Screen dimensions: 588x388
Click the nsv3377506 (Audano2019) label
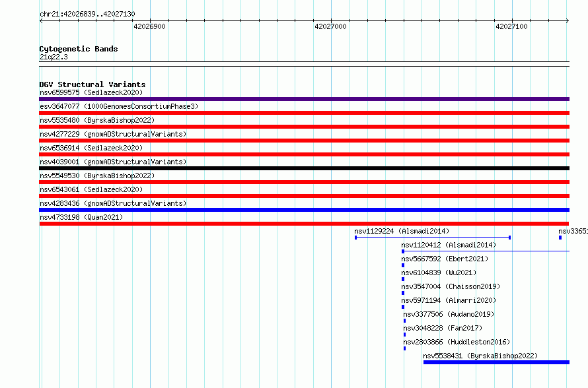point(449,314)
